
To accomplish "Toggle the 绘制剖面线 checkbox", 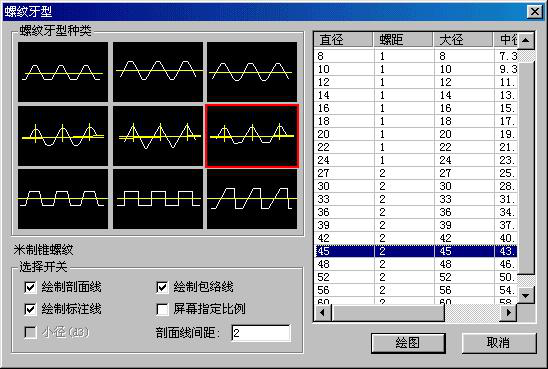I will pos(30,287).
